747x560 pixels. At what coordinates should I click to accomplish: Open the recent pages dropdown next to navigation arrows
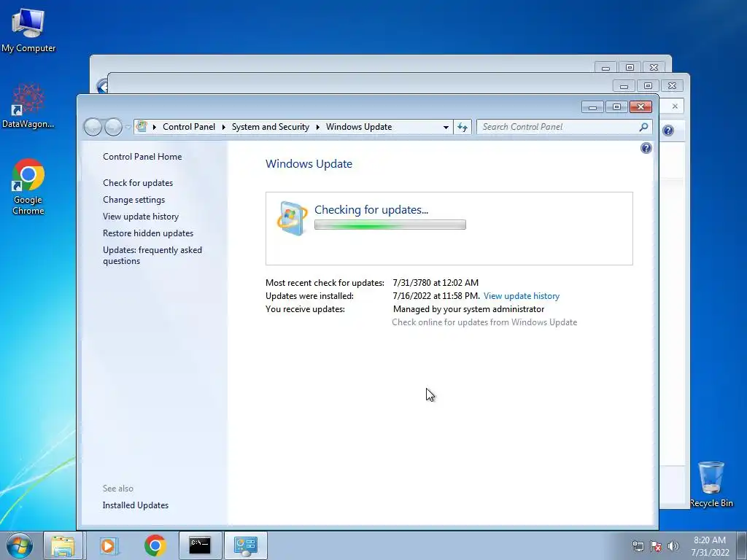128,127
